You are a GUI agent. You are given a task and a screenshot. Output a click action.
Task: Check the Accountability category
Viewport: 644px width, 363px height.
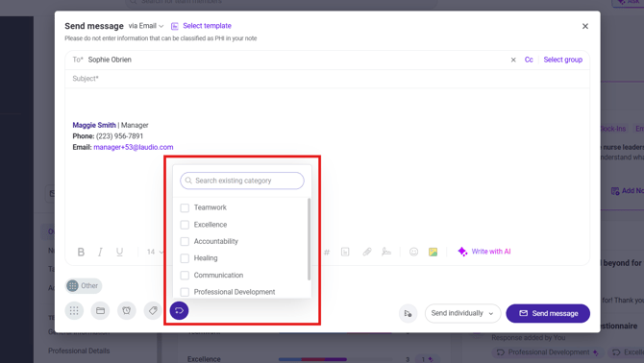pos(185,242)
